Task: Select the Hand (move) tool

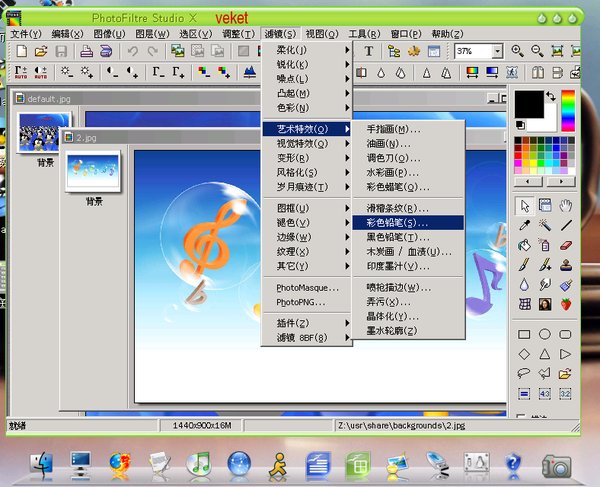Action: [x=566, y=206]
